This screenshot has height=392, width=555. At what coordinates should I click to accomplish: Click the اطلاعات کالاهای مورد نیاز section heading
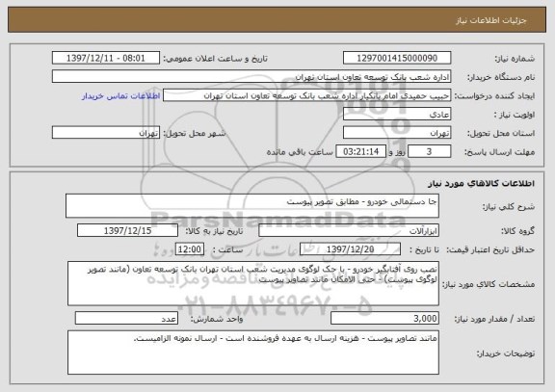click(x=482, y=183)
